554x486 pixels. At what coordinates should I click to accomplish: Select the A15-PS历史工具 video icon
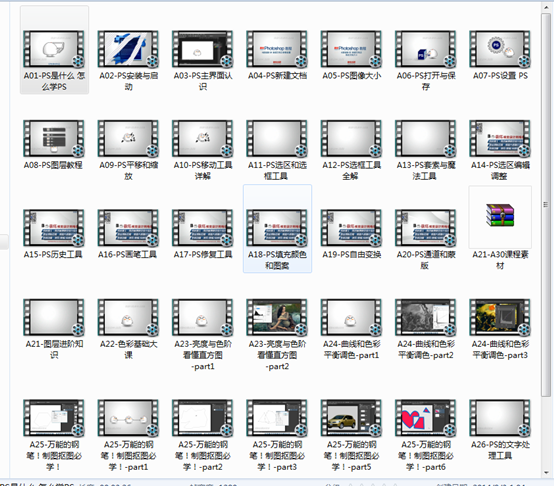[x=54, y=228]
